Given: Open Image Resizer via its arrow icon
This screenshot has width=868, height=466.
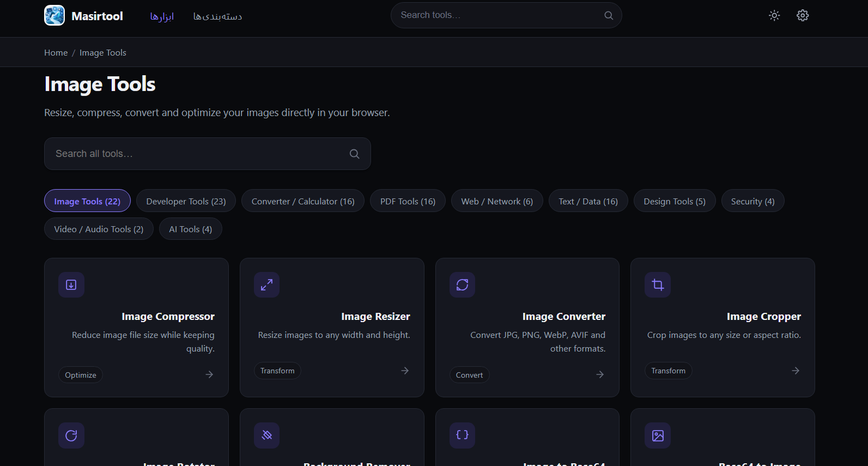Looking at the screenshot, I should click(x=405, y=371).
